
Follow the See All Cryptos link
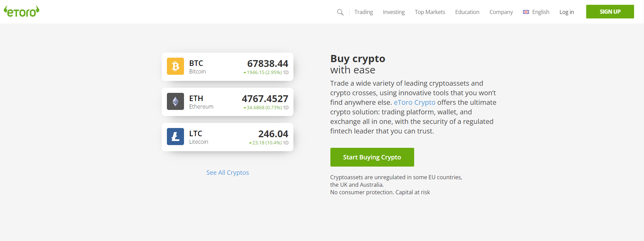point(227,172)
